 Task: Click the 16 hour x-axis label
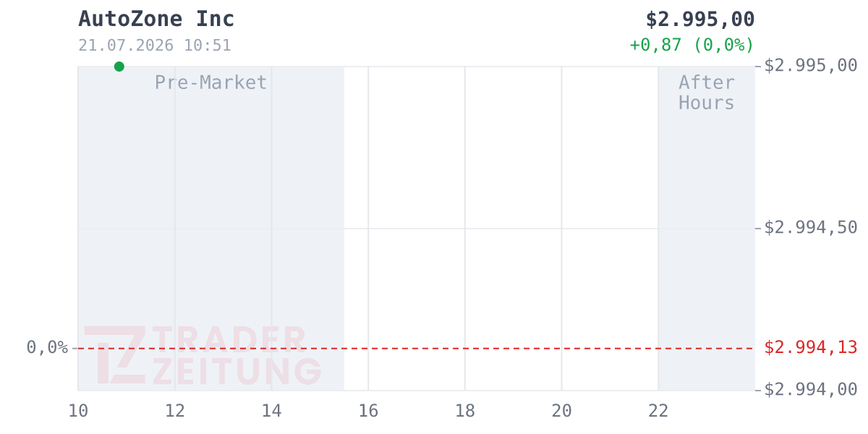[x=368, y=411]
